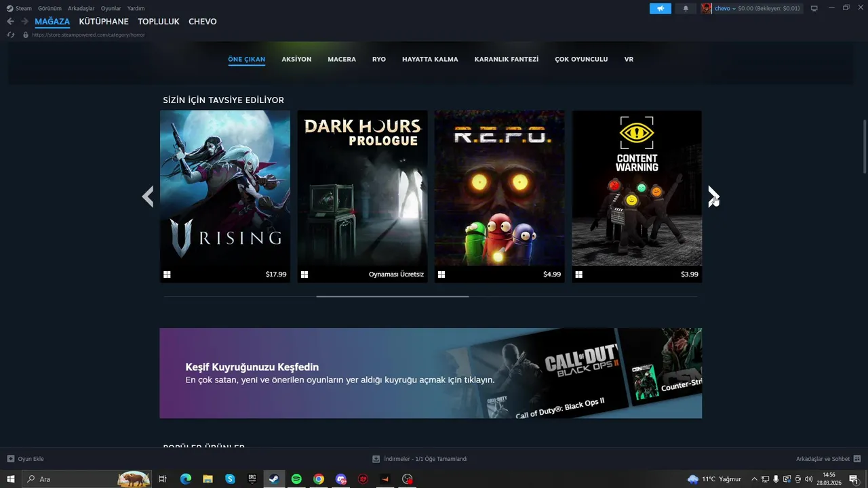
Task: Open the CHEVO profile section
Action: click(x=203, y=22)
